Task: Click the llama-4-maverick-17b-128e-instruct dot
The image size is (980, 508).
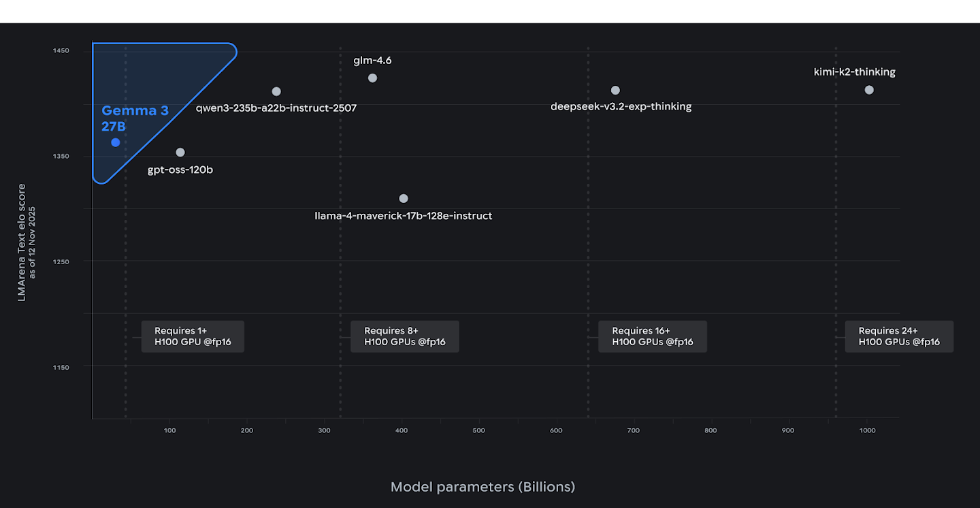Action: 404,198
